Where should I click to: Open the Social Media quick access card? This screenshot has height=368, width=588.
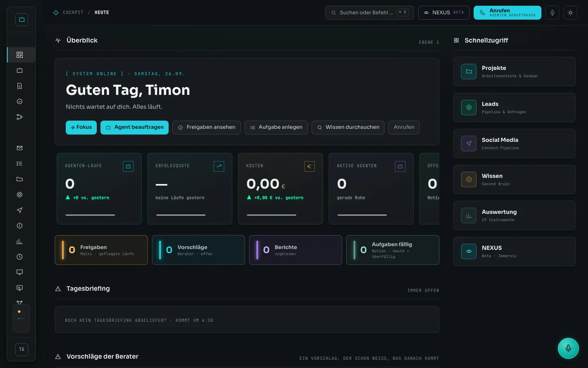514,144
